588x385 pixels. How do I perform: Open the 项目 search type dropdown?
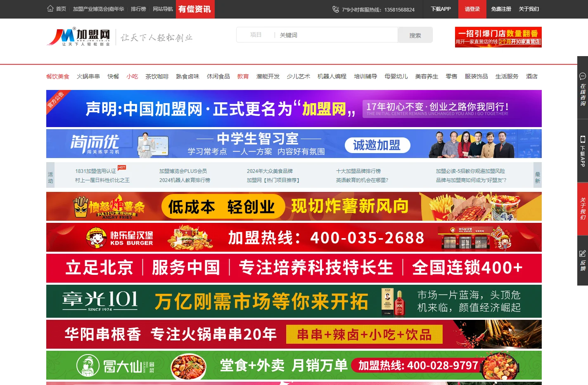(256, 35)
